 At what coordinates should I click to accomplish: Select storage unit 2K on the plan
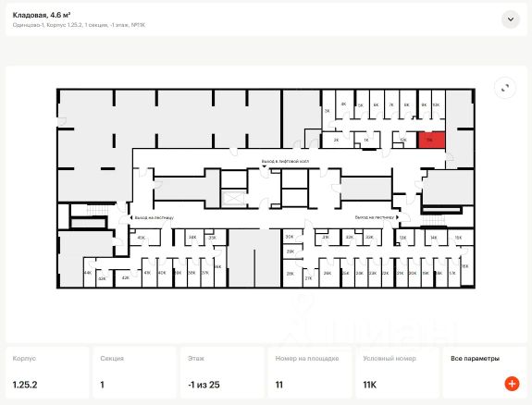point(336,141)
